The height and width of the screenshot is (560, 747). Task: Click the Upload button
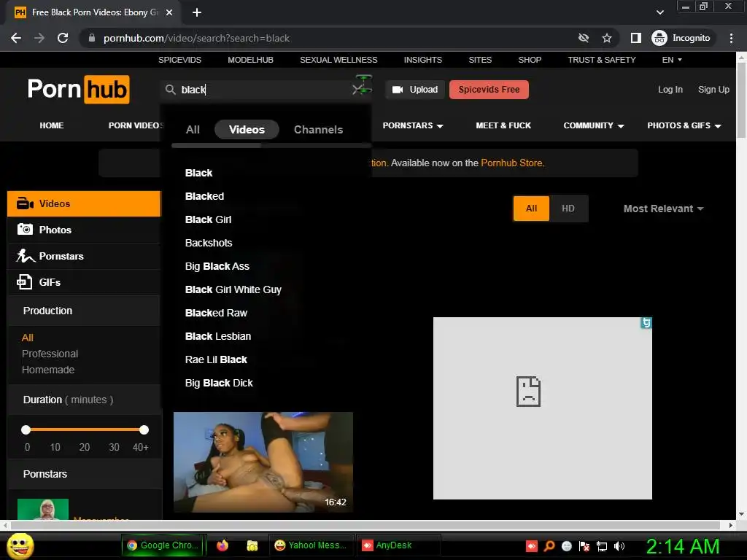click(415, 90)
